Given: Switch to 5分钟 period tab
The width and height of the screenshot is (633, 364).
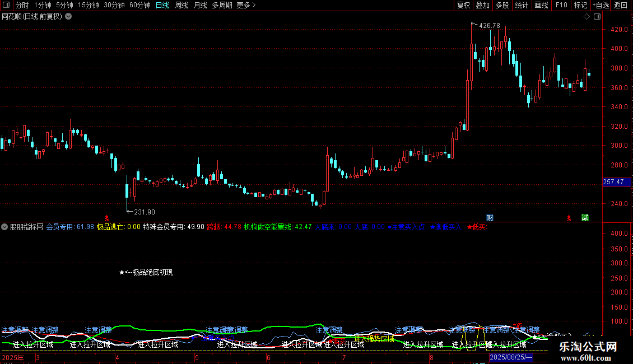Looking at the screenshot, I should 64,5.
